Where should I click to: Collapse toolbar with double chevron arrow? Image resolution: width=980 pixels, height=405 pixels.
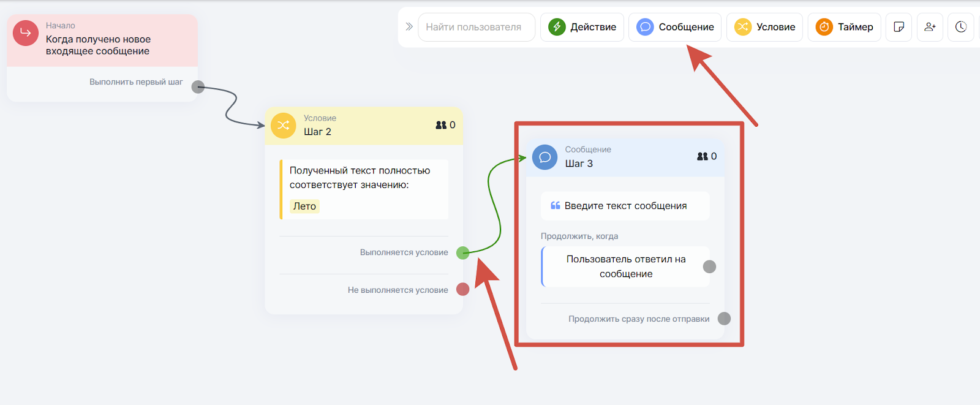click(409, 27)
